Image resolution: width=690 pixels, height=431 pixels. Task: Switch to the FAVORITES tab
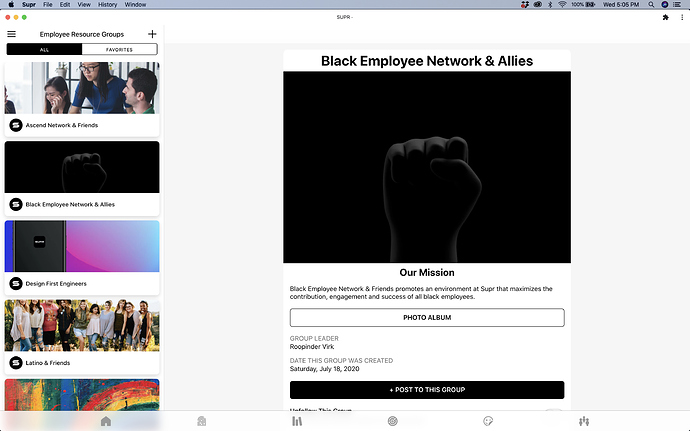[119, 49]
